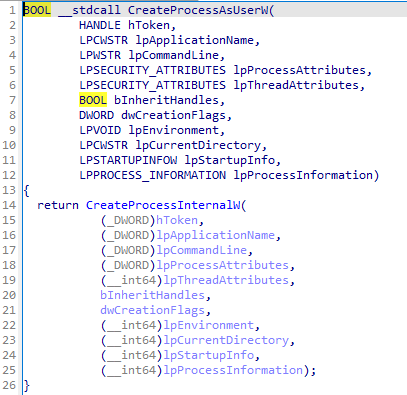Select lpProcessAttributes parameter on line 5
This screenshot has width=407, height=395.
pyautogui.click(x=299, y=70)
